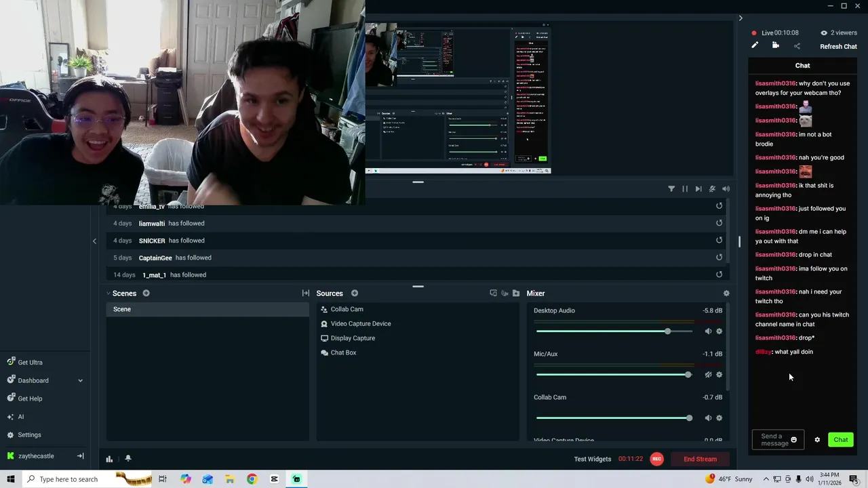The image size is (868, 488).
Task: Open scene transitions next to Sources header
Action: tap(306, 293)
